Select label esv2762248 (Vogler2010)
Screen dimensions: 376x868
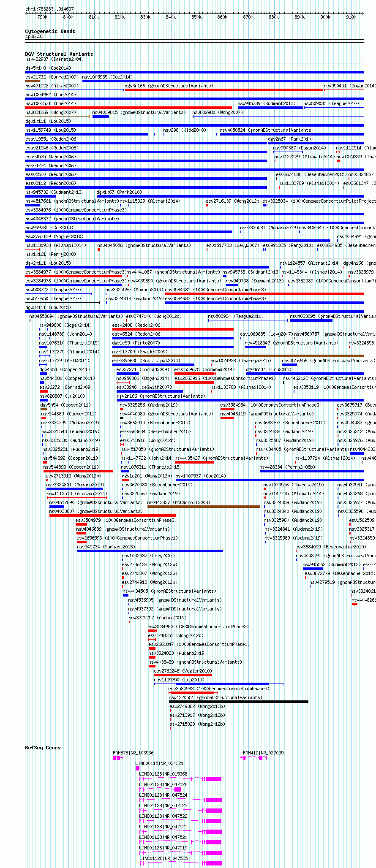pyautogui.click(x=183, y=671)
